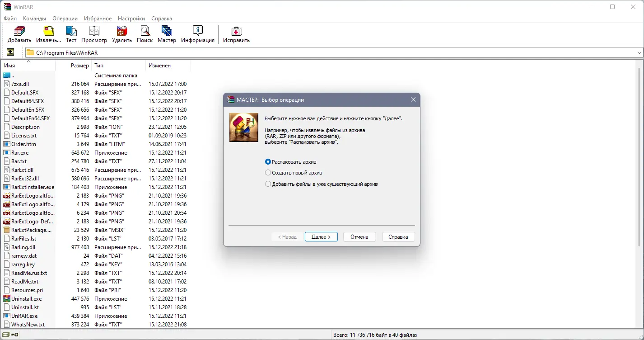
Task: Launch the Мастер (Wizard) toolbar icon
Action: [x=167, y=31]
